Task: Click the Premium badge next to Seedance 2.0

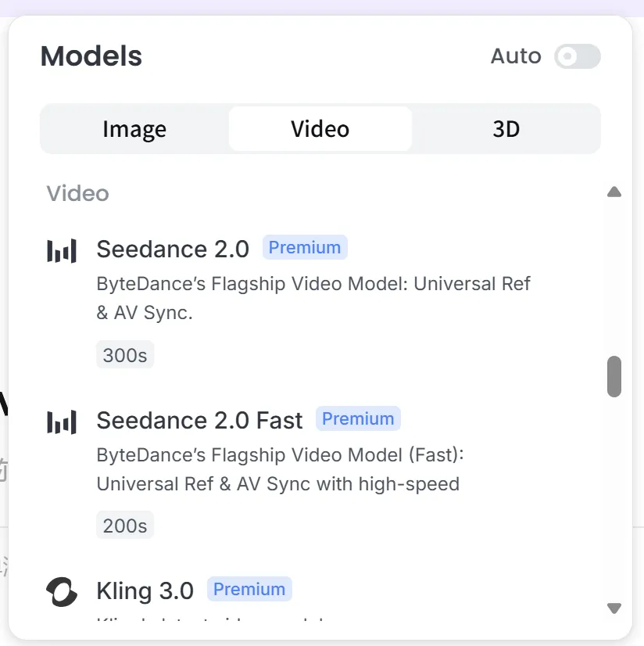Action: [305, 248]
